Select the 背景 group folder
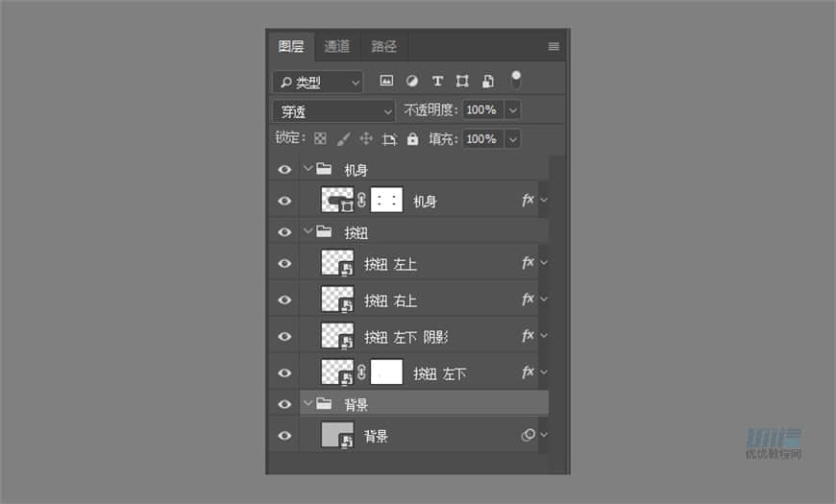This screenshot has width=836, height=504. tap(324, 404)
